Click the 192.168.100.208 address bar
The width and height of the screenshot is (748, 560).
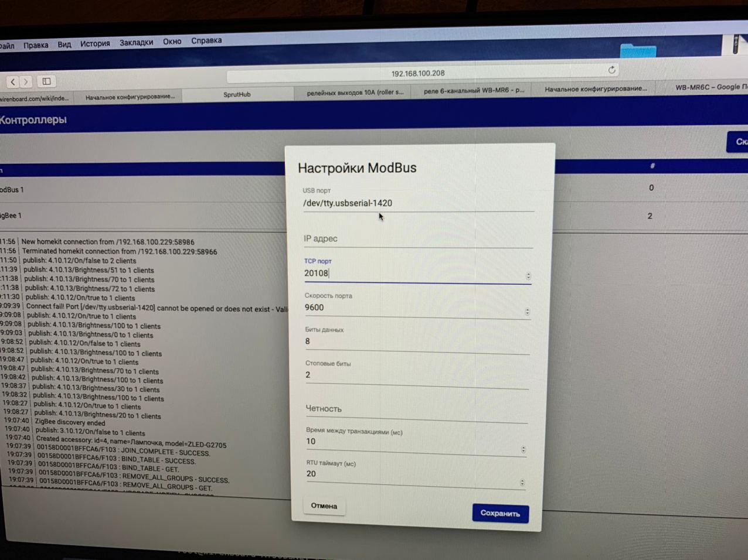(x=417, y=74)
